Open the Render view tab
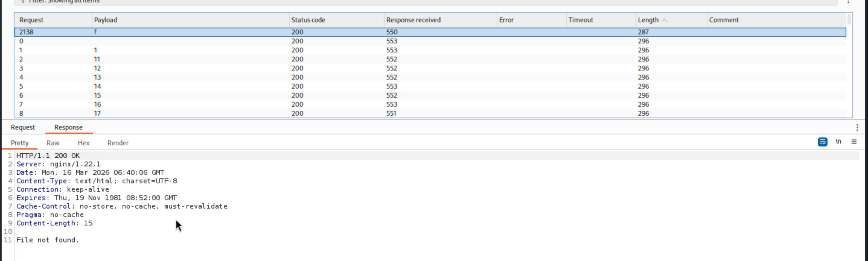 coord(118,143)
